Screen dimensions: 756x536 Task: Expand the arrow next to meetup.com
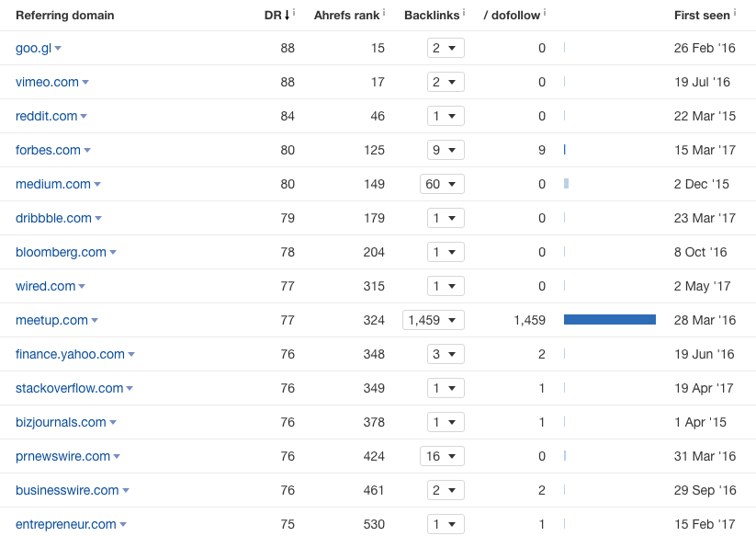[95, 320]
